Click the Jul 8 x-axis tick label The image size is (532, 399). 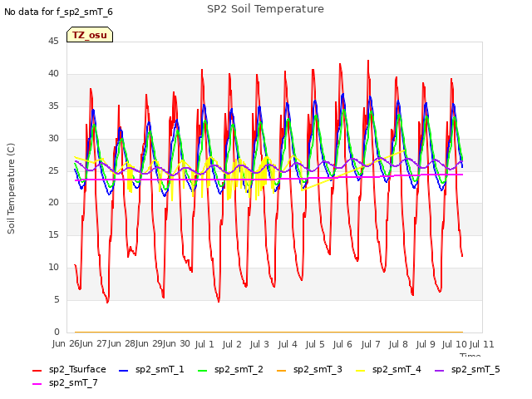(398, 344)
